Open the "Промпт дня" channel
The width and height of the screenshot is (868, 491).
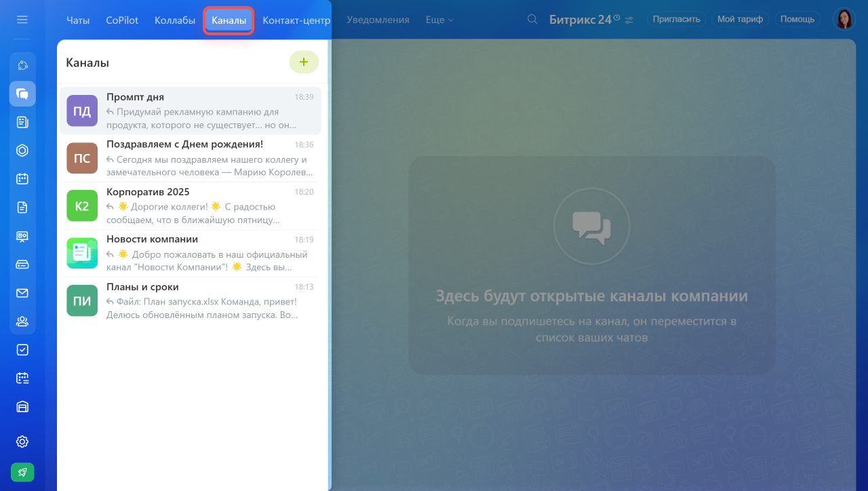[x=203, y=111]
